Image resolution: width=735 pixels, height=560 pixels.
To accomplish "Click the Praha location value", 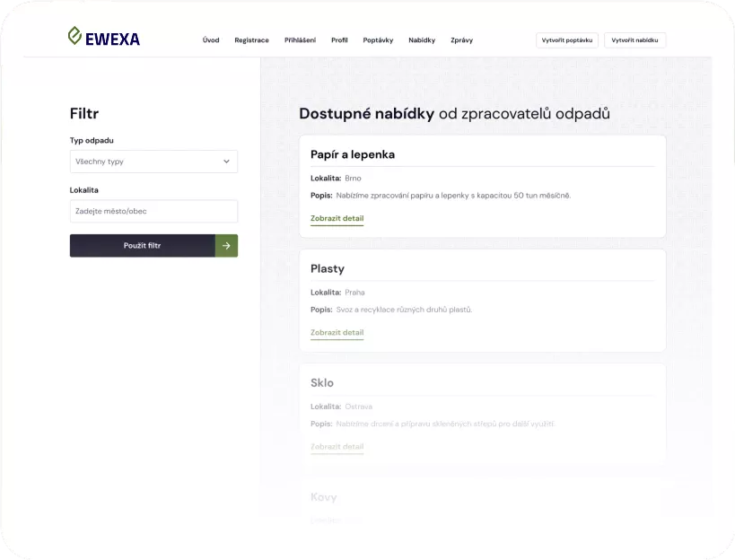I will tap(354, 293).
